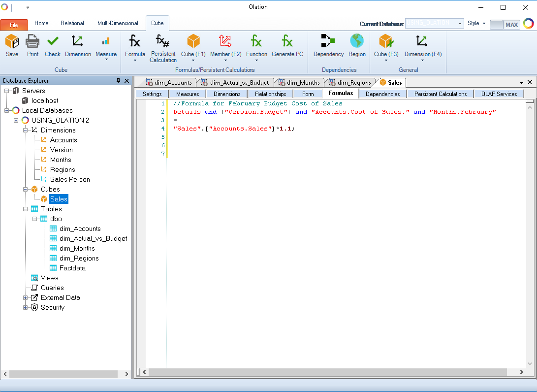This screenshot has width=537, height=392.
Task: Switch to the OLAP Services sub-tab
Action: click(499, 94)
